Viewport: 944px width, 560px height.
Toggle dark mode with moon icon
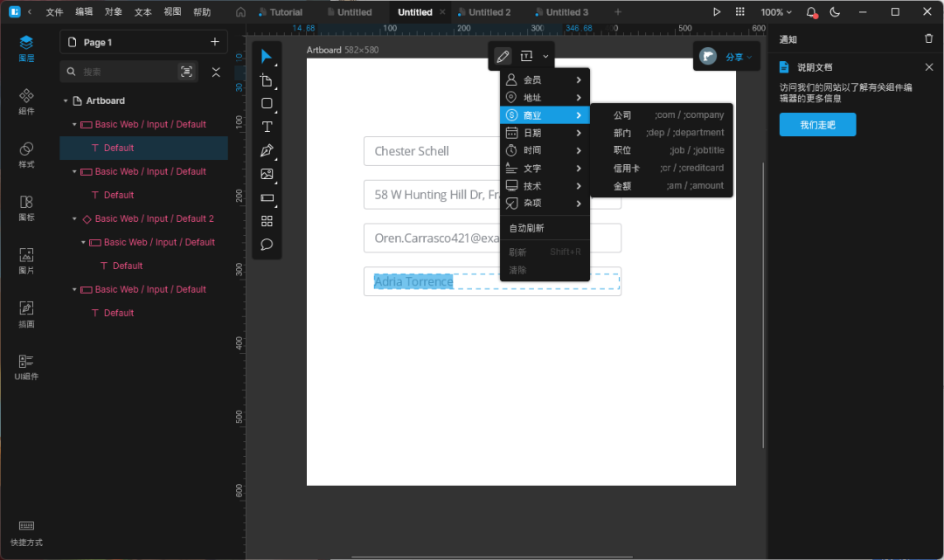click(x=835, y=12)
